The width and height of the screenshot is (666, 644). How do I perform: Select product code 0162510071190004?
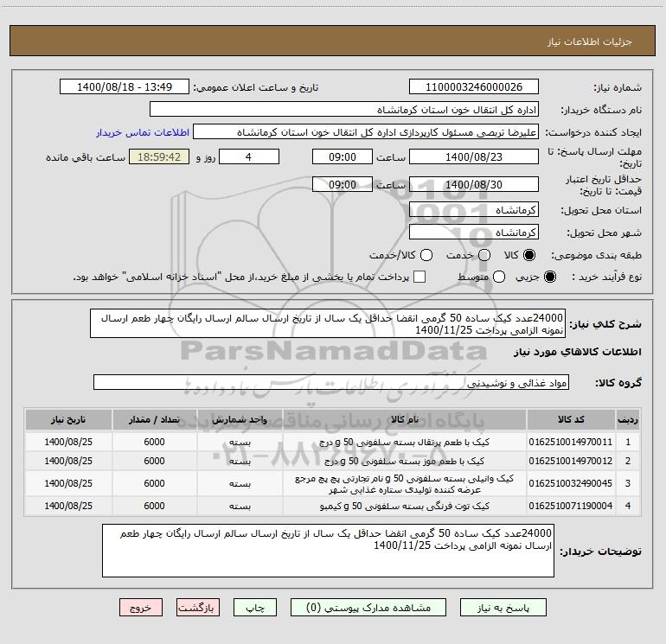point(571,506)
